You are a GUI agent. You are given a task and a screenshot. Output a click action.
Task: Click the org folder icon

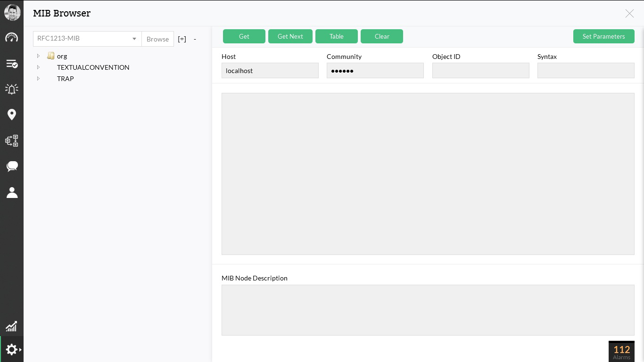click(51, 56)
